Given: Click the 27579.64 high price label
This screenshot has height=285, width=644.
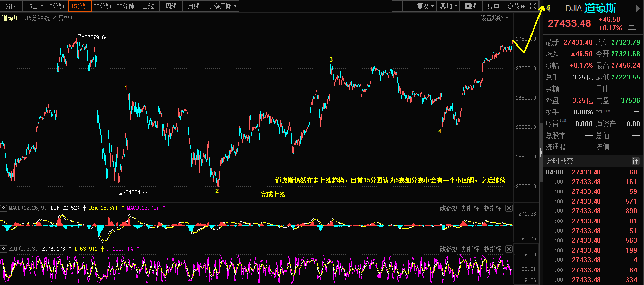Looking at the screenshot, I should coord(96,37).
